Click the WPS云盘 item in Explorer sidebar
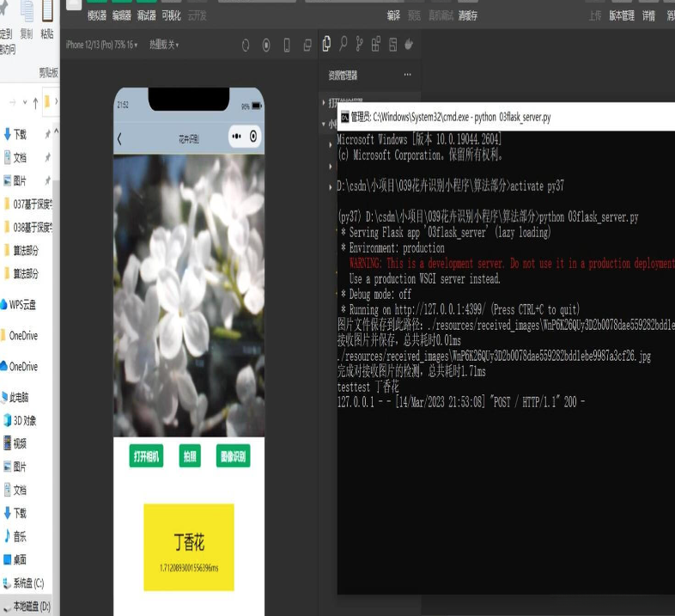The height and width of the screenshot is (616, 675). pos(19,305)
